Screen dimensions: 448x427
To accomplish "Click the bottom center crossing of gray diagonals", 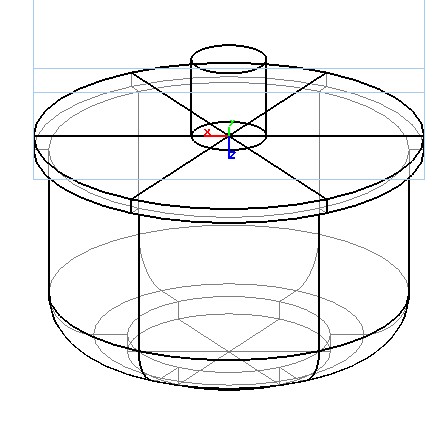I will pyautogui.click(x=229, y=351).
